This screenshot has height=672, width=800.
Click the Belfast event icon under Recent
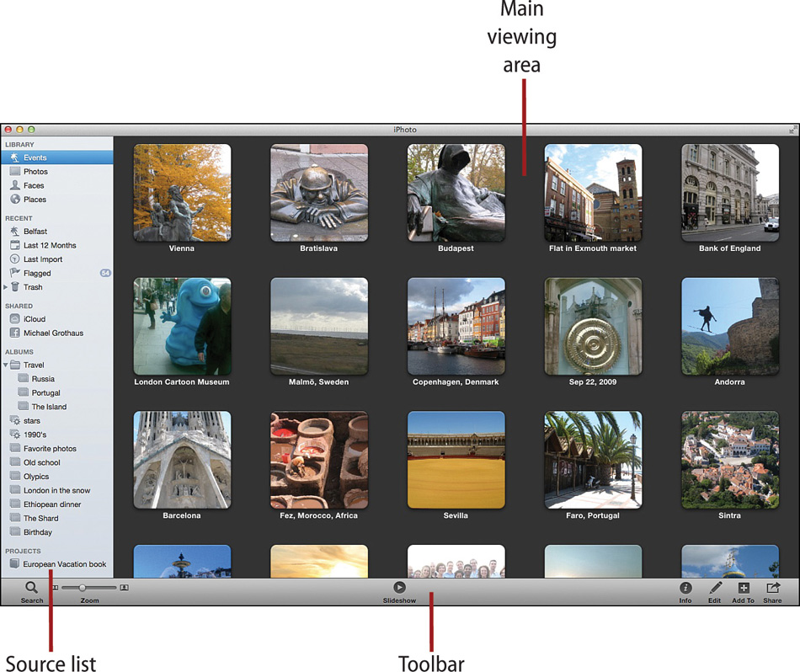point(15,231)
